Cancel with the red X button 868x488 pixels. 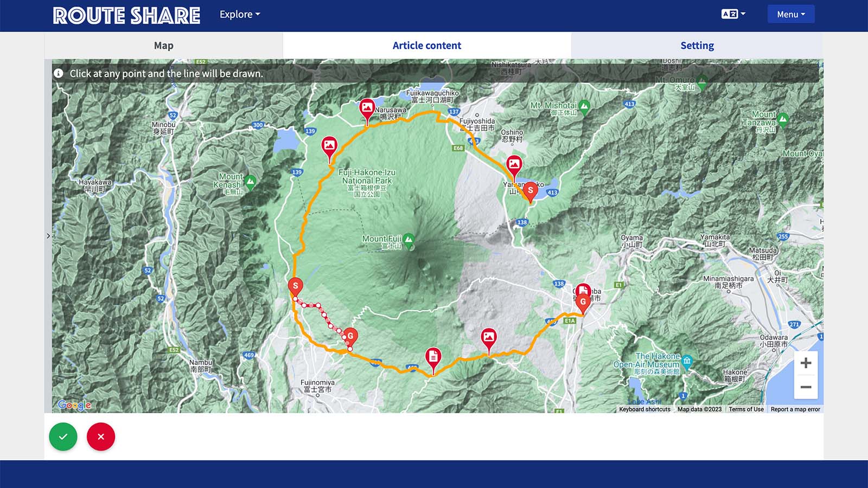coord(101,436)
